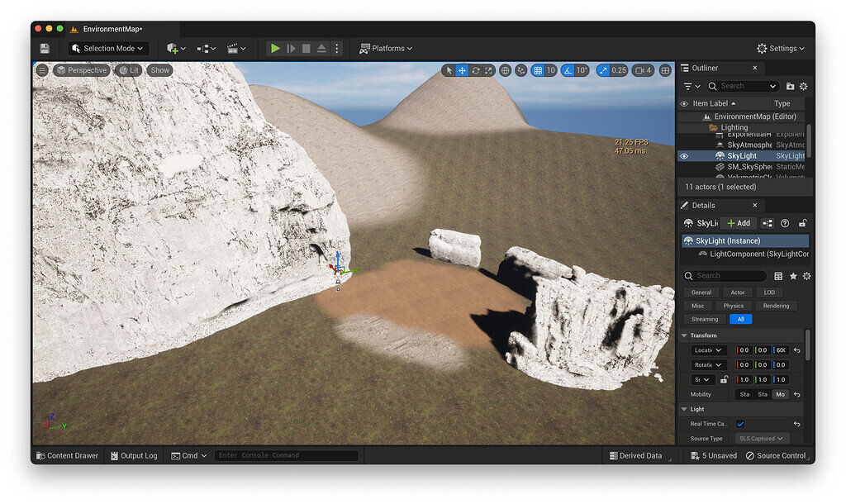Click the console command input field

(x=287, y=455)
